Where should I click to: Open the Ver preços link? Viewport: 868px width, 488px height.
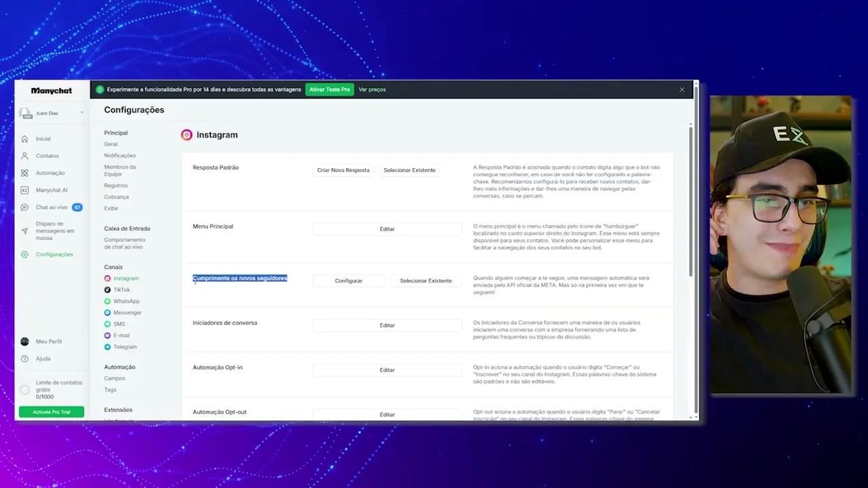372,89
